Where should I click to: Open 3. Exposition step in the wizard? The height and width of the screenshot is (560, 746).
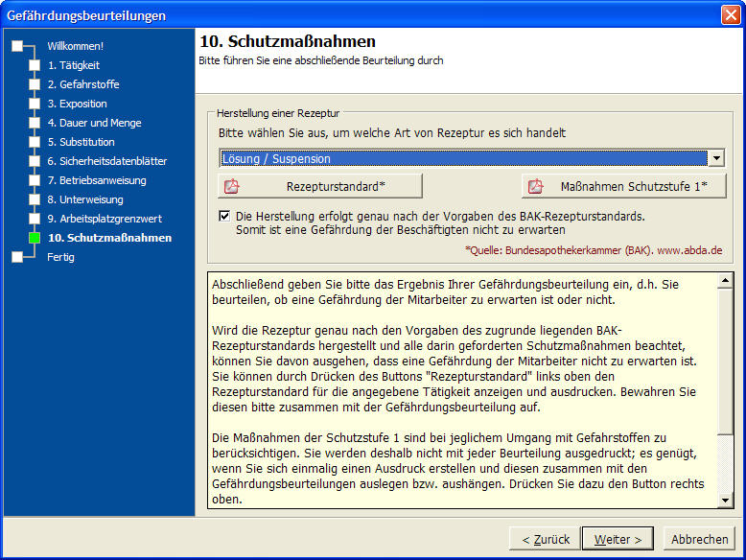[77, 104]
